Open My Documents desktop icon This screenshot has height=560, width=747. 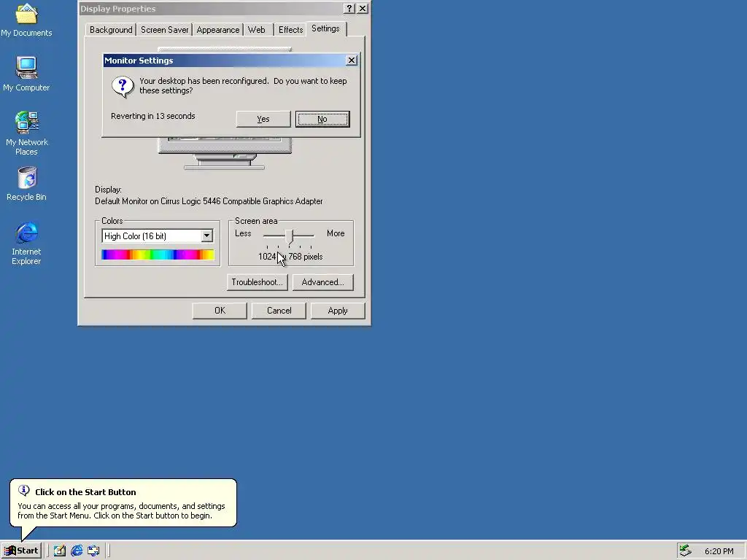pos(26,20)
